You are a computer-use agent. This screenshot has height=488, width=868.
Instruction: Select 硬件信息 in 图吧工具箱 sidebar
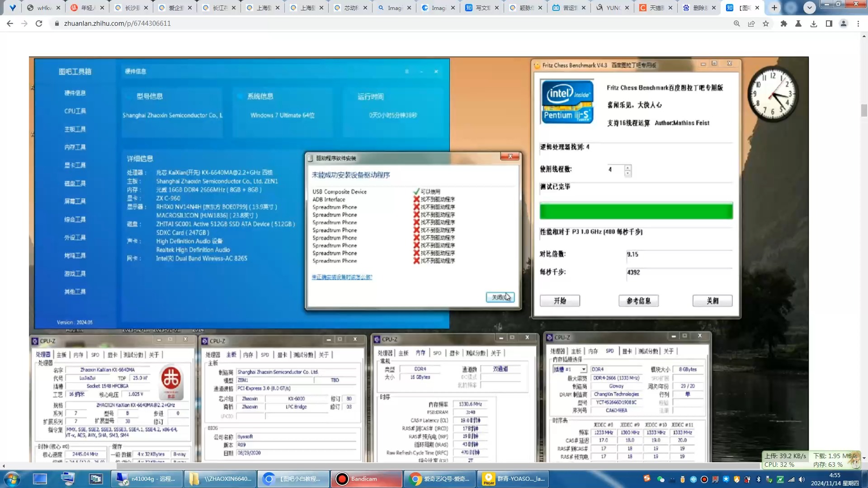coord(75,93)
